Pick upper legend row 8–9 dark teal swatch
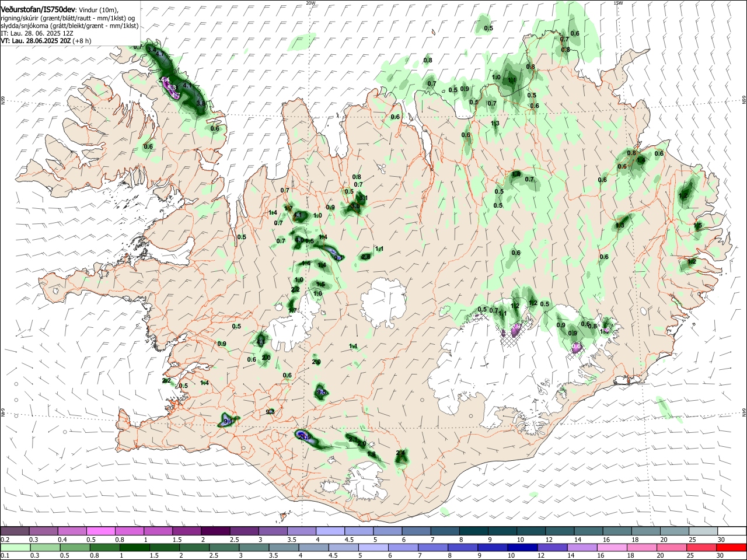 (474, 531)
